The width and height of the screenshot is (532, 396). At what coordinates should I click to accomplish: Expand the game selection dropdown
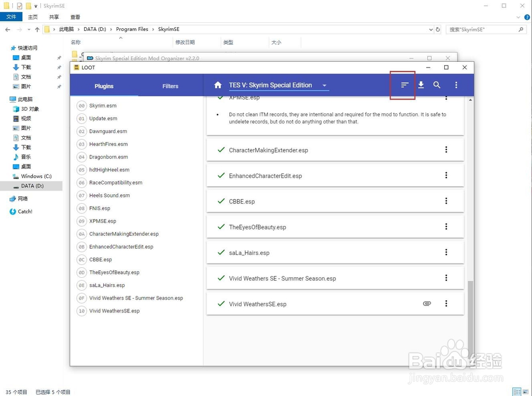coord(325,85)
